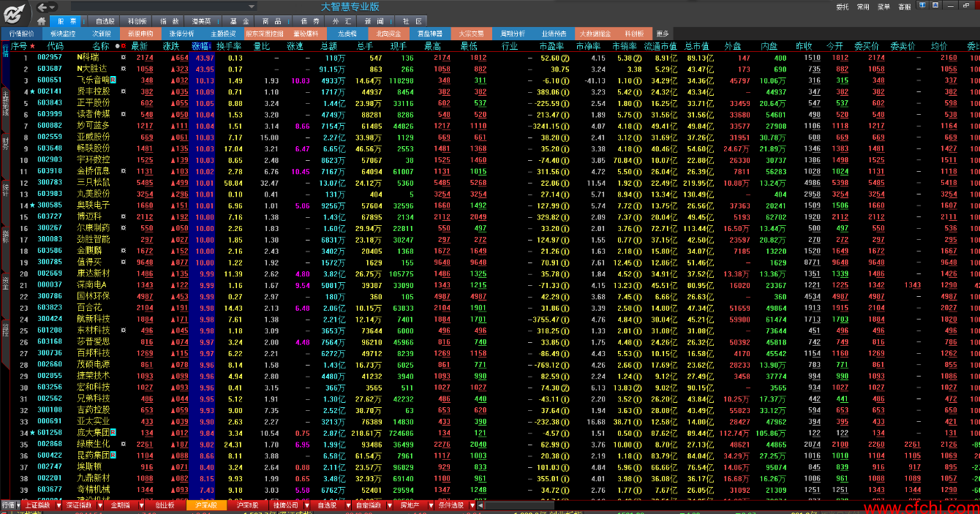Open the 财务 left sidebar tab

(5, 145)
